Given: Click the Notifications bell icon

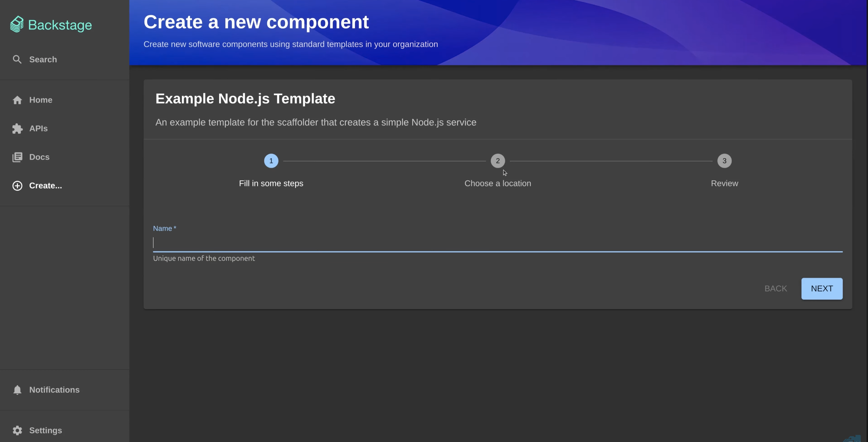Looking at the screenshot, I should pos(17,390).
